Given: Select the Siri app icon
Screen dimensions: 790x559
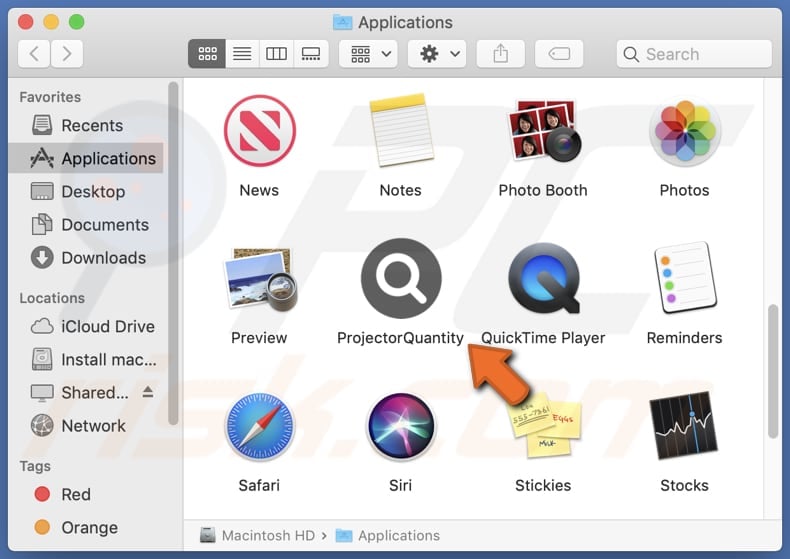Looking at the screenshot, I should coord(401,426).
